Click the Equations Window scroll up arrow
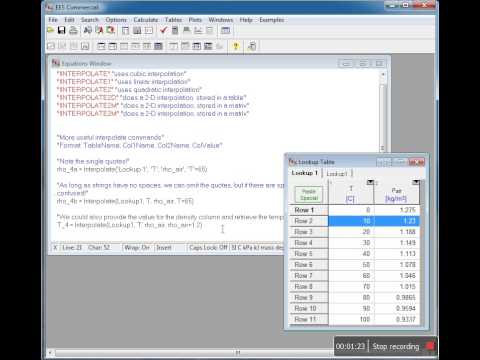The width and height of the screenshot is (480, 360). tap(383, 74)
